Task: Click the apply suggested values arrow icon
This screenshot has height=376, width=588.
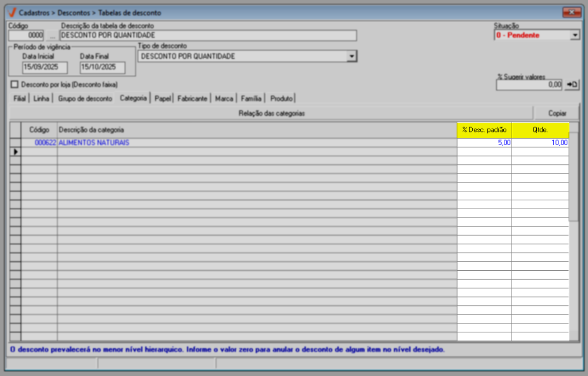Action: (x=572, y=85)
